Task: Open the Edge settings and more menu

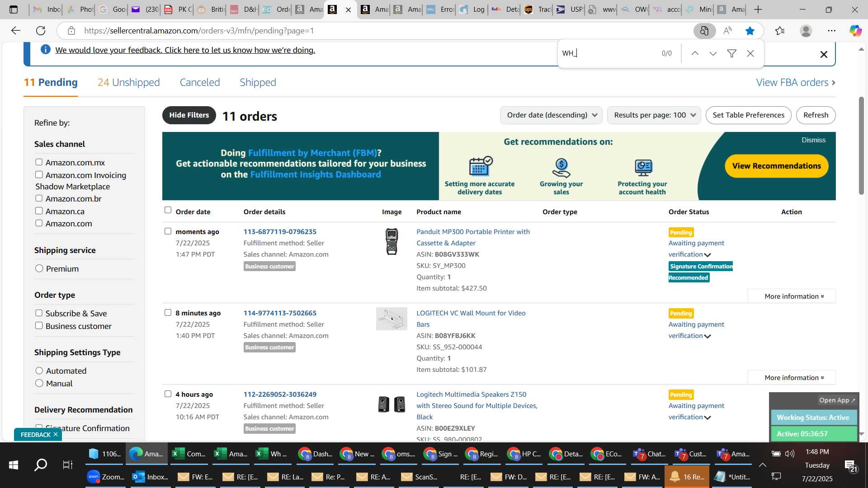Action: click(x=832, y=31)
